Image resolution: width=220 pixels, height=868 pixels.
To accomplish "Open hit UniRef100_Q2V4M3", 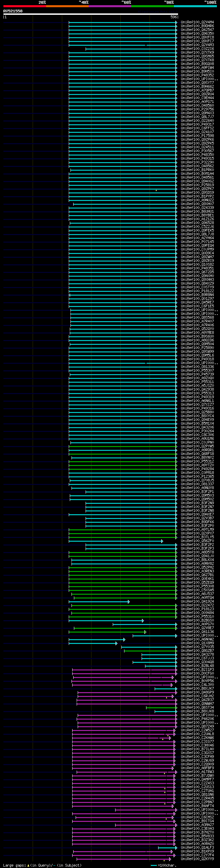I will (x=197, y=45).
